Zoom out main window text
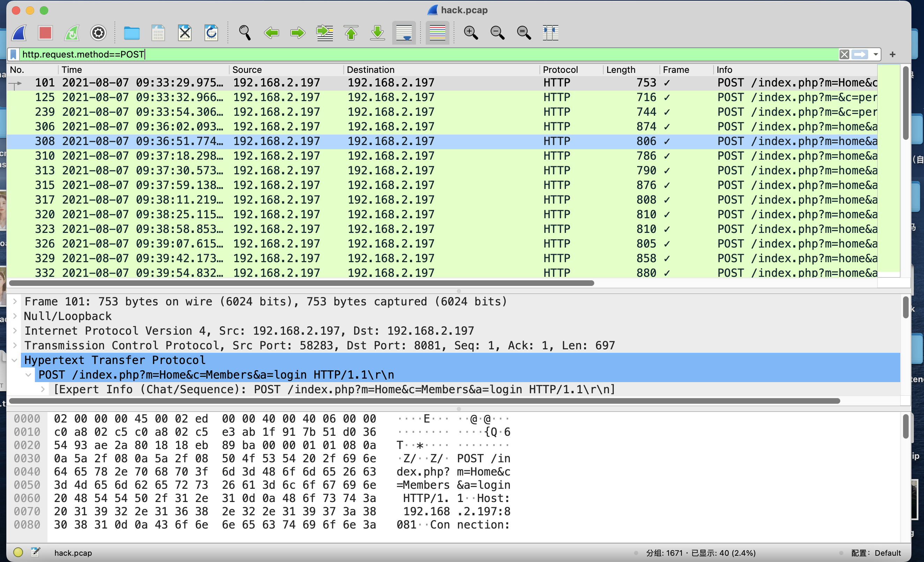Viewport: 924px width, 562px height. 498,33
